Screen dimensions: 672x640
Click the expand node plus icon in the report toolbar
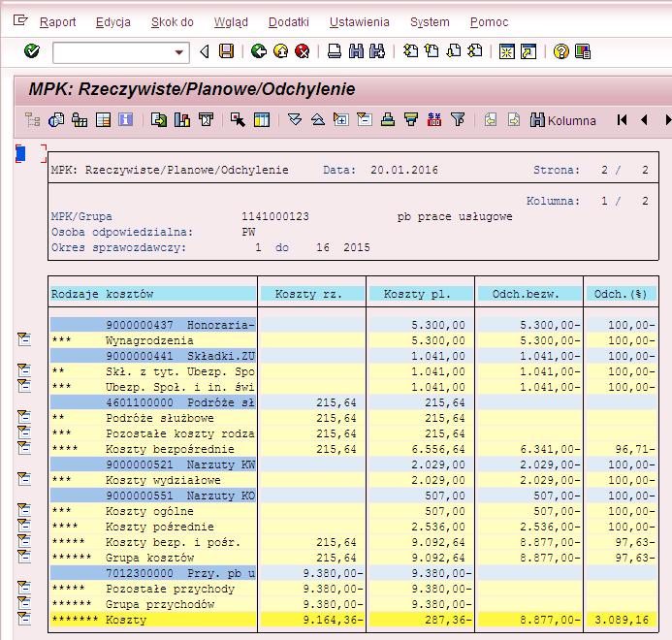point(340,120)
